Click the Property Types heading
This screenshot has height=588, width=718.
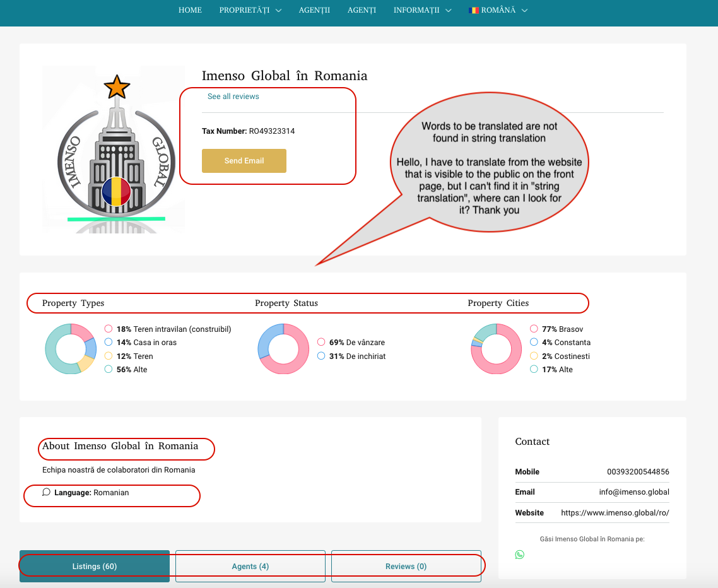[73, 303]
